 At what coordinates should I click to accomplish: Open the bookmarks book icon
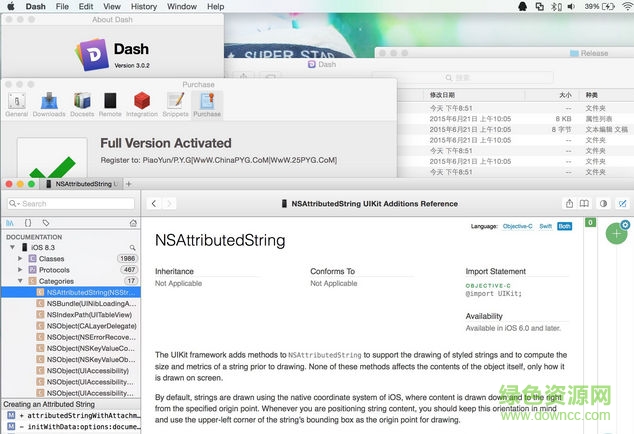tap(584, 203)
